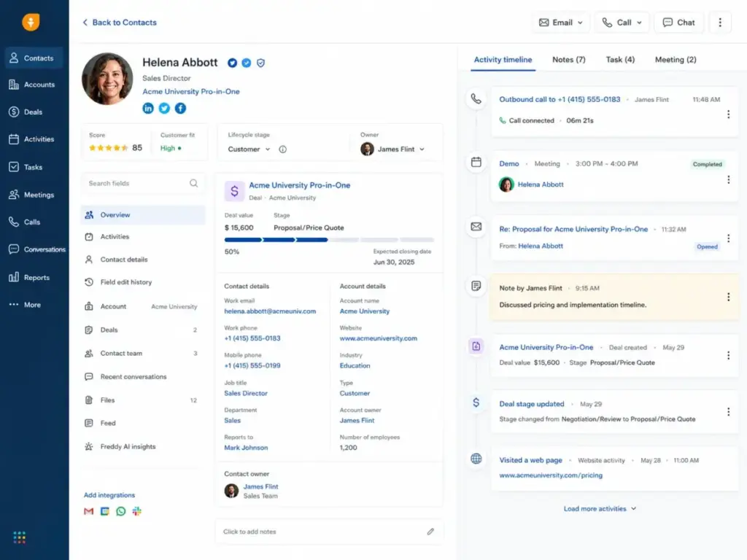Click helena.abbott@acmeuniv.com email link

(x=270, y=311)
